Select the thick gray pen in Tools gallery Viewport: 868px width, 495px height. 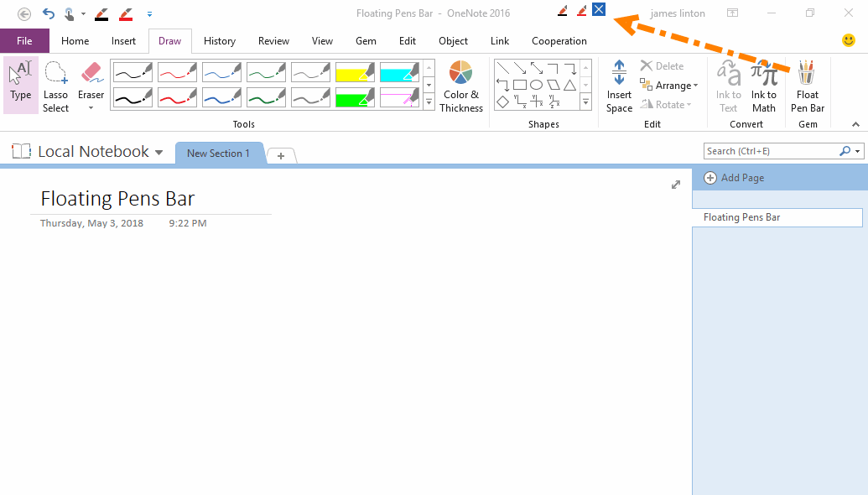pyautogui.click(x=310, y=98)
